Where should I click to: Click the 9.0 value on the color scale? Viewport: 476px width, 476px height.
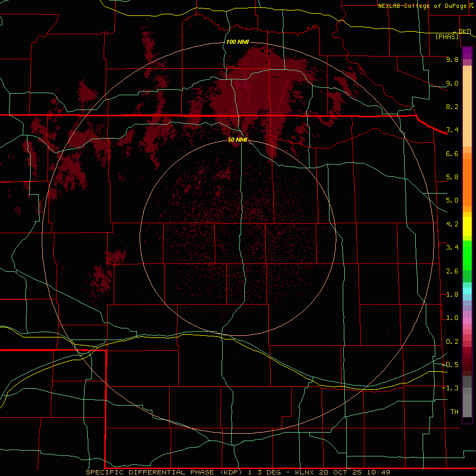[452, 83]
